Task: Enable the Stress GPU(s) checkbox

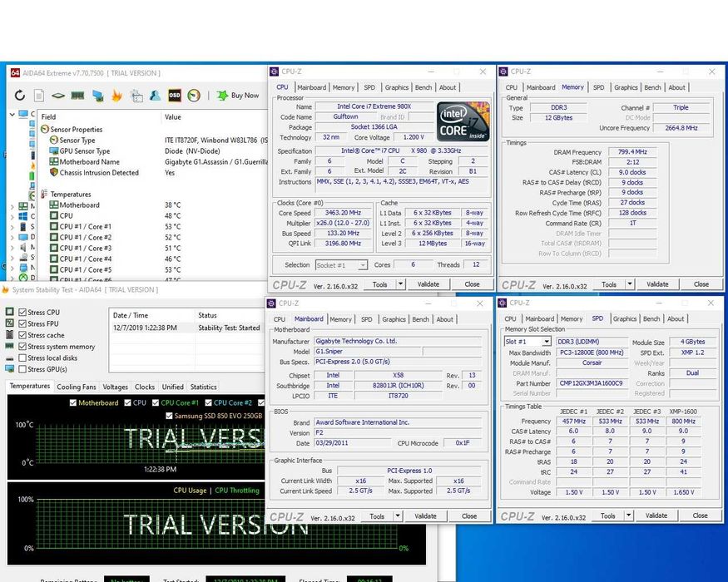Action: click(x=22, y=369)
